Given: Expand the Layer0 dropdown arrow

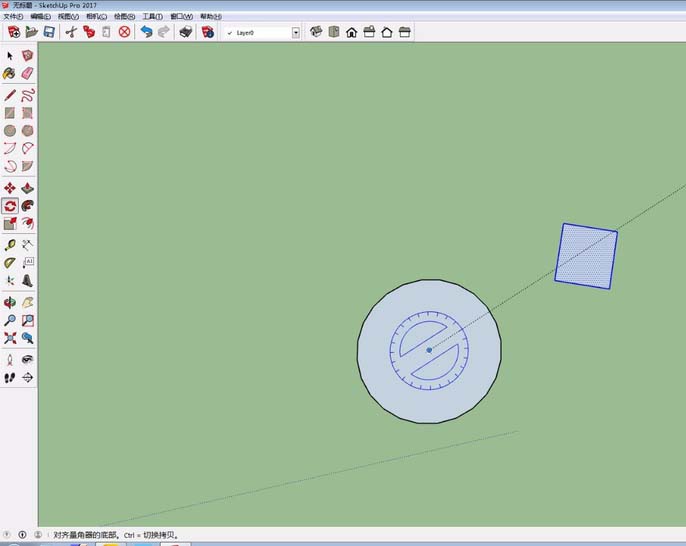Looking at the screenshot, I should point(296,33).
